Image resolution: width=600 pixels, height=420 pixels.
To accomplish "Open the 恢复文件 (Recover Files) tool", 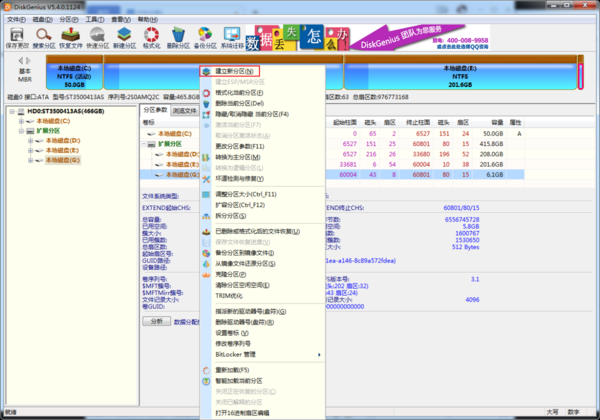I will [x=73, y=38].
